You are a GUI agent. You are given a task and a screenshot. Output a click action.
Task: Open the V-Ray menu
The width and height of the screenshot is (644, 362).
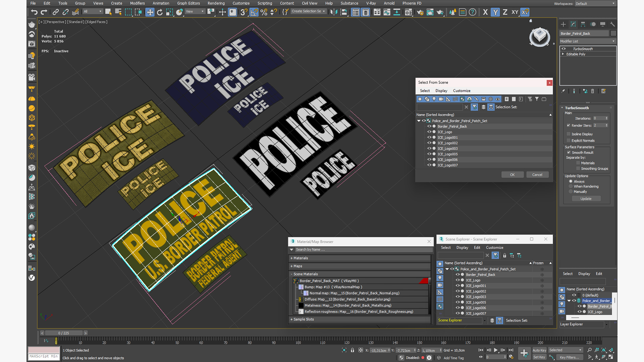(371, 3)
